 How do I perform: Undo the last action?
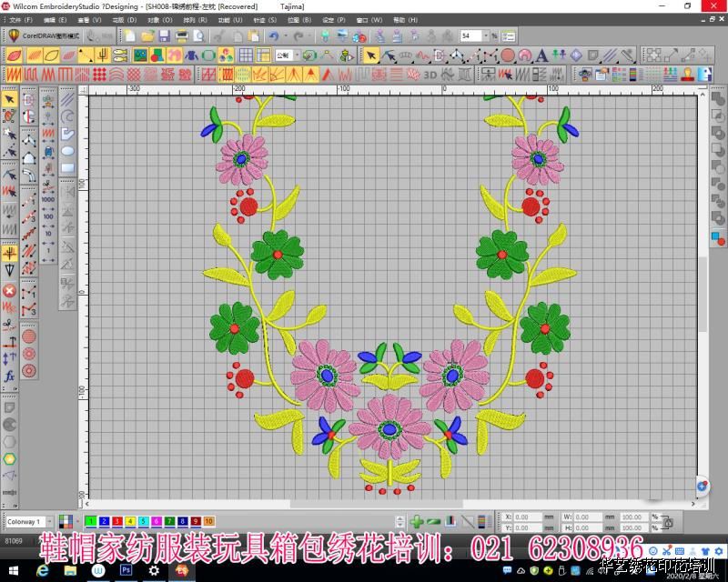pos(274,35)
